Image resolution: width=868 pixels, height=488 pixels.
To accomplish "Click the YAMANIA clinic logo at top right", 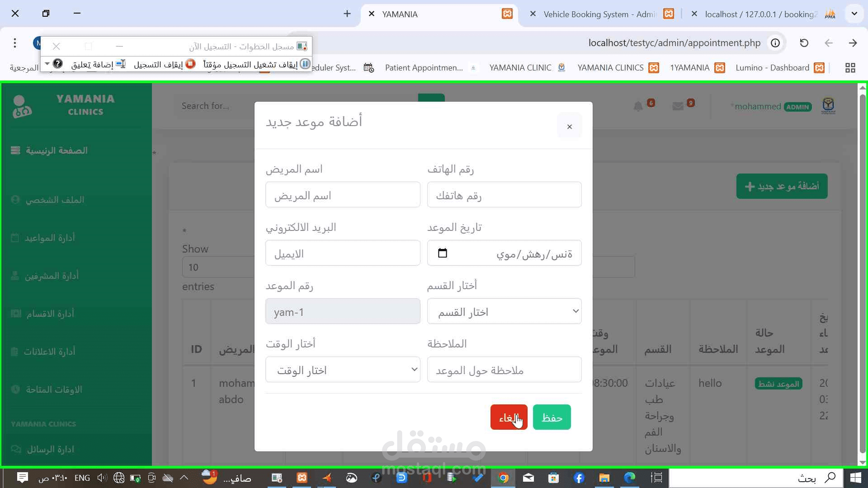I will [828, 106].
